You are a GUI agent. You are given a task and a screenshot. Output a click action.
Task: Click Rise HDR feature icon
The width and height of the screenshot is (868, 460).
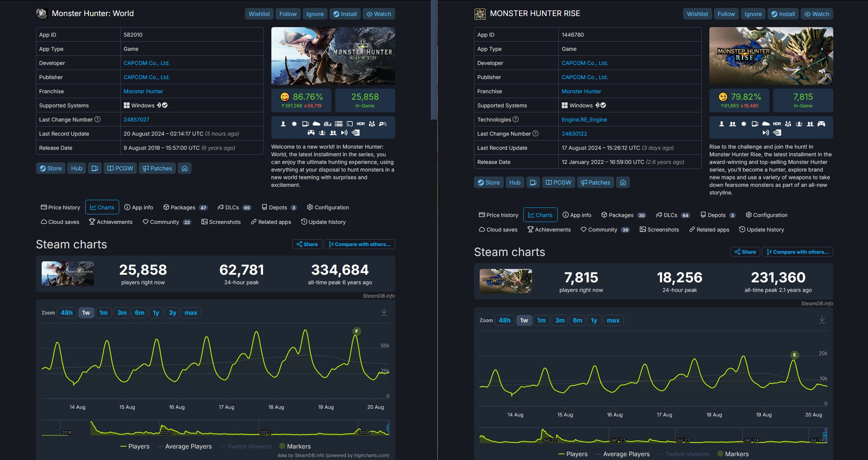coord(777,124)
